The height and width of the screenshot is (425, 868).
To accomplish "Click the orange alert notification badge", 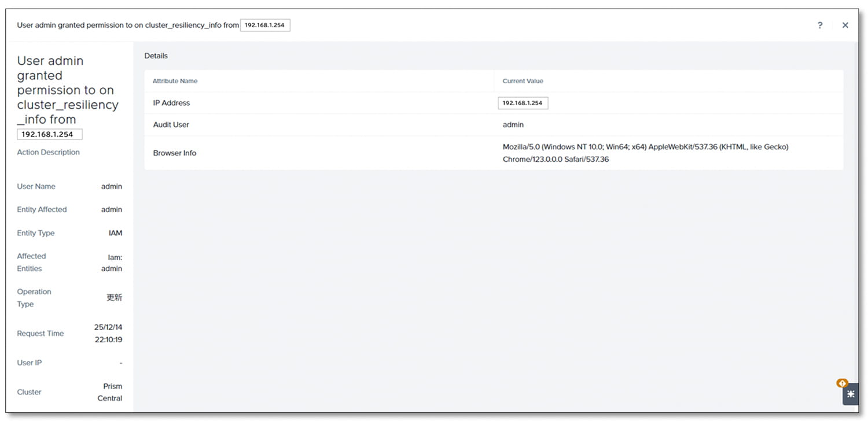I will coord(843,383).
